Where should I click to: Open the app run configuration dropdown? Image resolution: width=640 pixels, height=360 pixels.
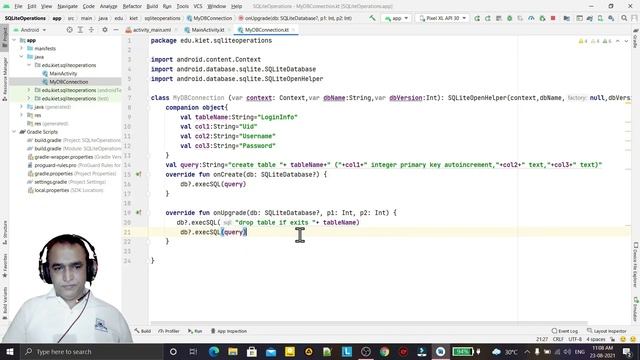(x=396, y=18)
